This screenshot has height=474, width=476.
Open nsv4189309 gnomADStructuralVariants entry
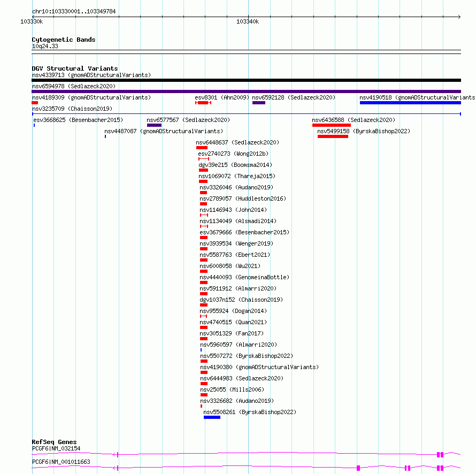click(91, 97)
